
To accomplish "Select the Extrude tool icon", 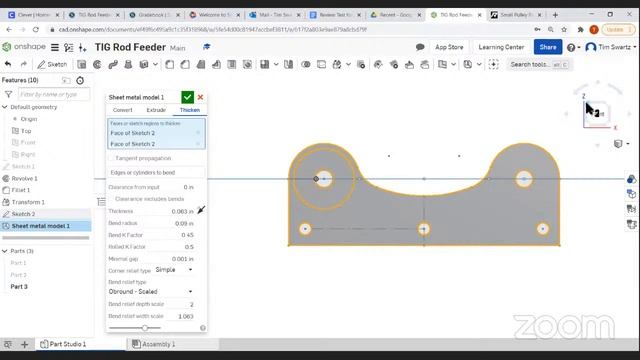I will (x=82, y=64).
